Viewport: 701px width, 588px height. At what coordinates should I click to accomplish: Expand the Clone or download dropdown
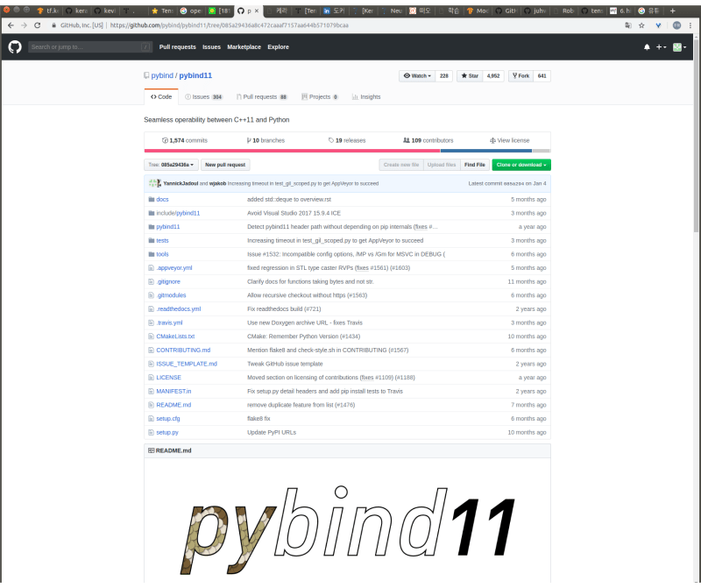coord(520,164)
